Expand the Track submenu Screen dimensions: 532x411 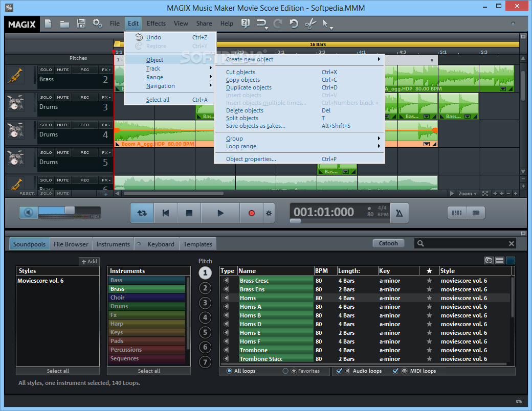click(170, 68)
